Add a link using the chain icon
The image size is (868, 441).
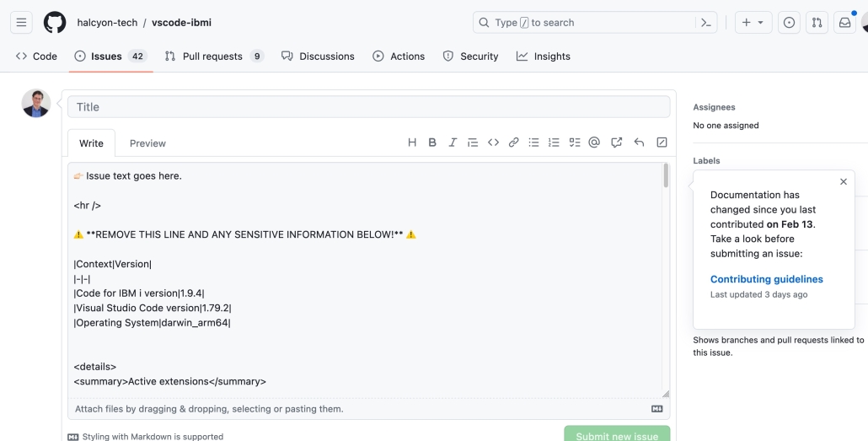[x=514, y=143]
